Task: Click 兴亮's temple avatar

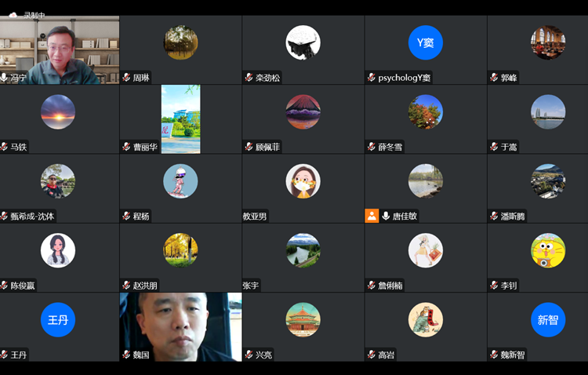Action: click(303, 319)
